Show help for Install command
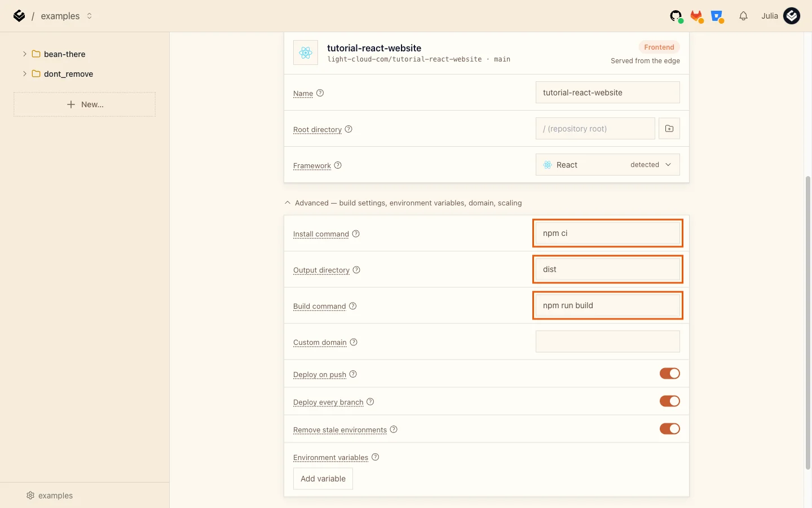The height and width of the screenshot is (508, 812). tap(356, 234)
